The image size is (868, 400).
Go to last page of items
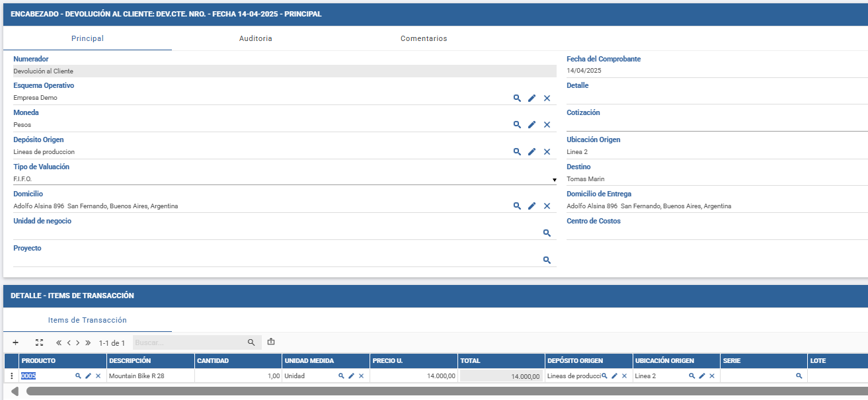tap(88, 342)
